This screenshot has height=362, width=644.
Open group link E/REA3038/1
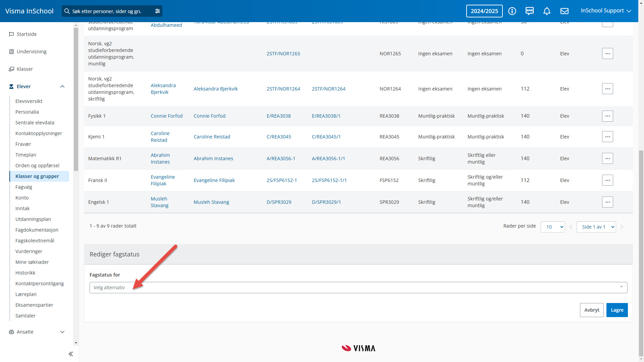326,116
